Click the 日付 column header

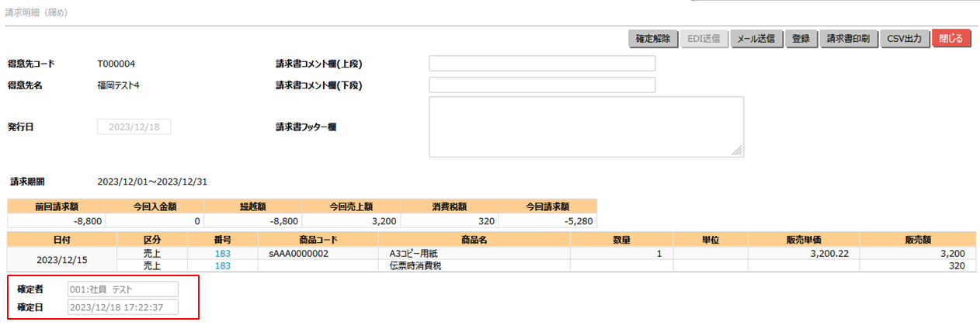click(x=61, y=240)
